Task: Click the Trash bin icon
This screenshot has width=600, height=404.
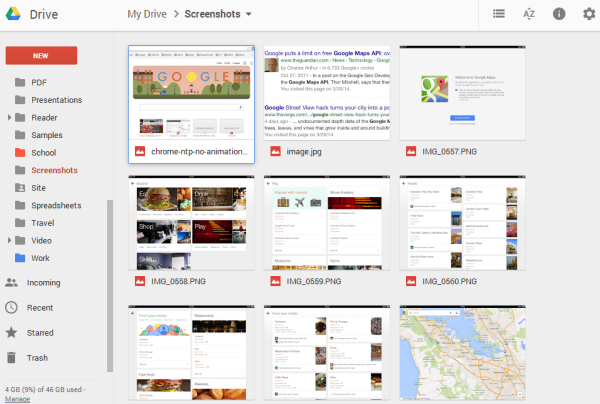Action: pos(11,358)
